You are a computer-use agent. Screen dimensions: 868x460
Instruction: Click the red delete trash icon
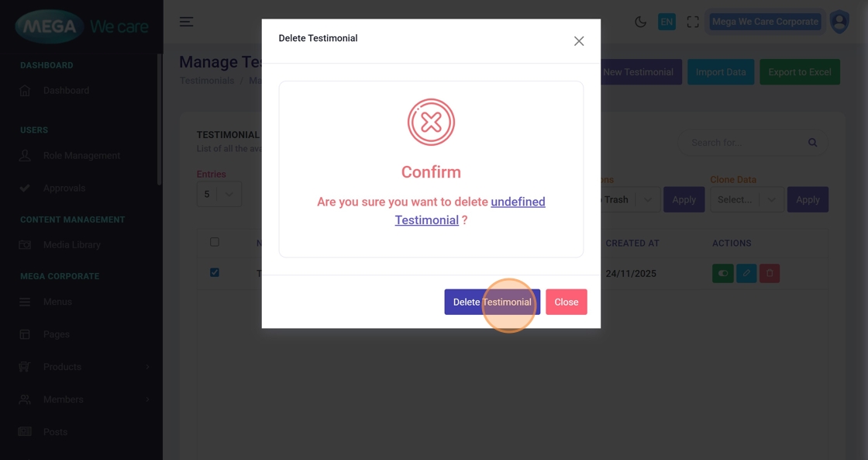(x=770, y=273)
